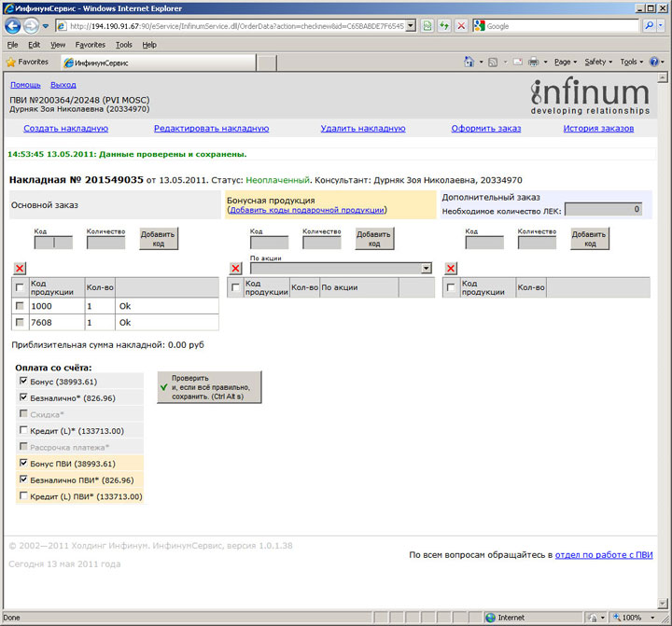Screen dimensions: 672x626
Task: Open the История заказов link
Action: point(598,128)
